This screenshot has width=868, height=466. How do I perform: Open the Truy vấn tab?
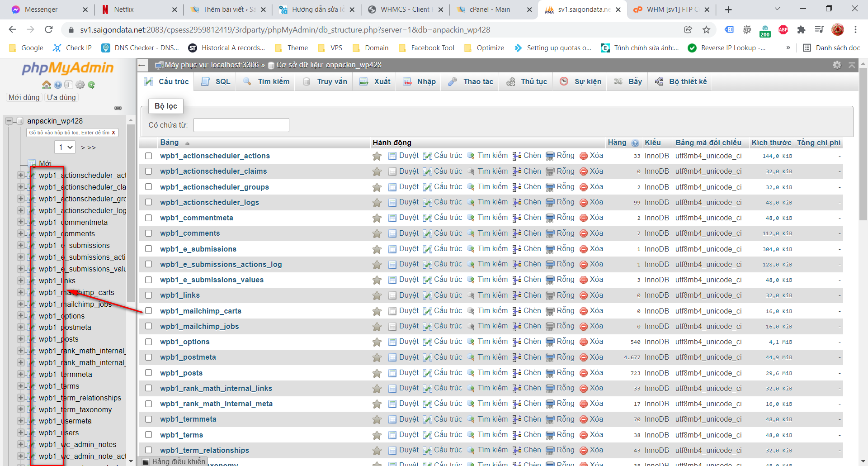pos(325,82)
